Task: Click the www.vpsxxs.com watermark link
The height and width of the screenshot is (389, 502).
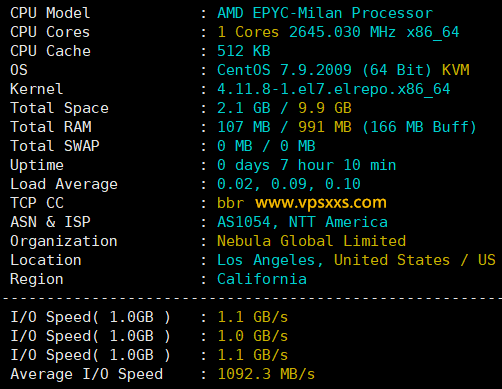Action: (x=321, y=203)
